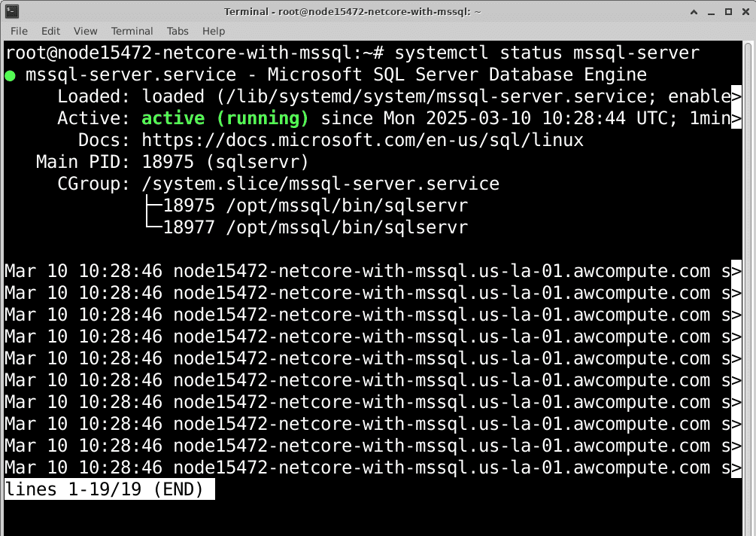The width and height of the screenshot is (756, 536).
Task: Open the Help menu
Action: click(213, 31)
